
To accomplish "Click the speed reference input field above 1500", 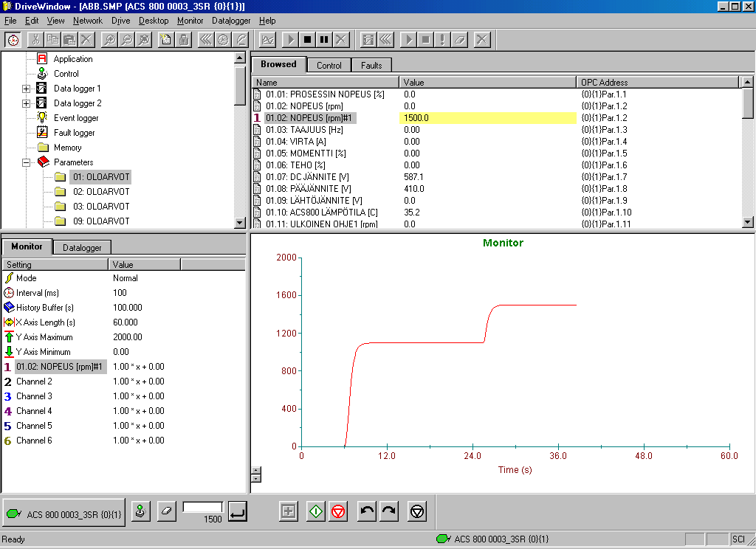I will pyautogui.click(x=202, y=507).
